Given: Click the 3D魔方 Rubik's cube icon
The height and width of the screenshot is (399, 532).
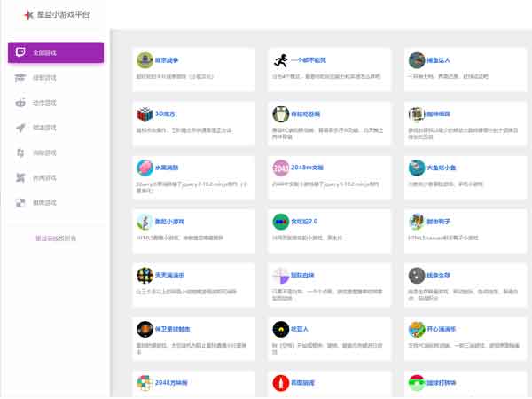Looking at the screenshot, I should [144, 114].
